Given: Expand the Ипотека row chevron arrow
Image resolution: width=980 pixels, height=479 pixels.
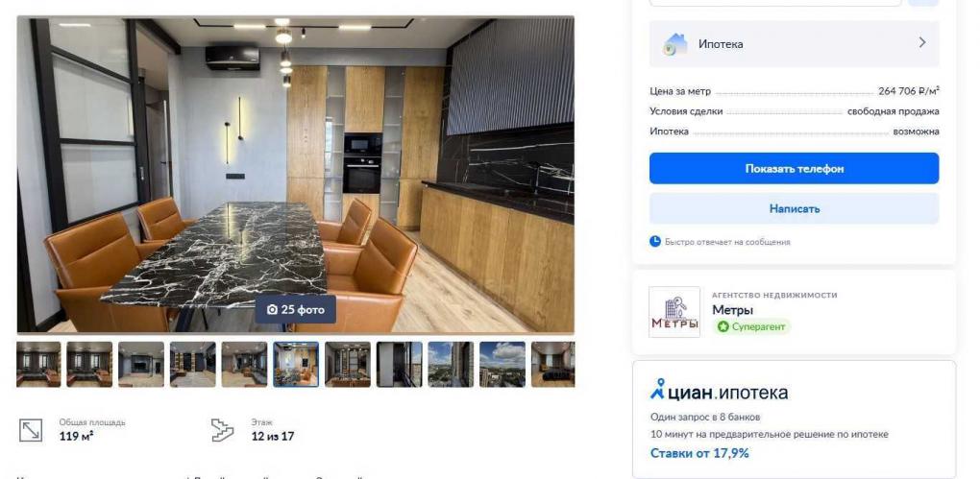Looking at the screenshot, I should click(x=922, y=42).
